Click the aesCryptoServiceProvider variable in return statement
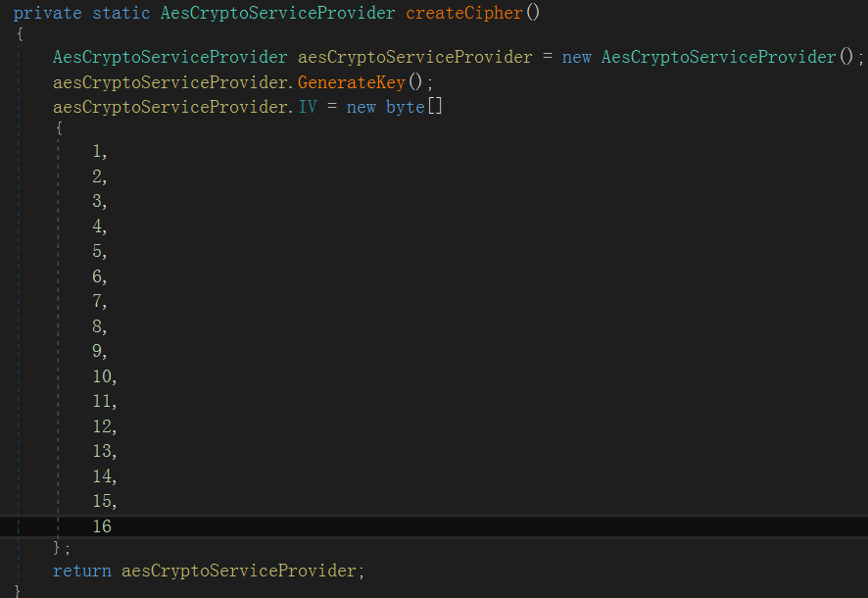The image size is (868, 598). tap(239, 571)
